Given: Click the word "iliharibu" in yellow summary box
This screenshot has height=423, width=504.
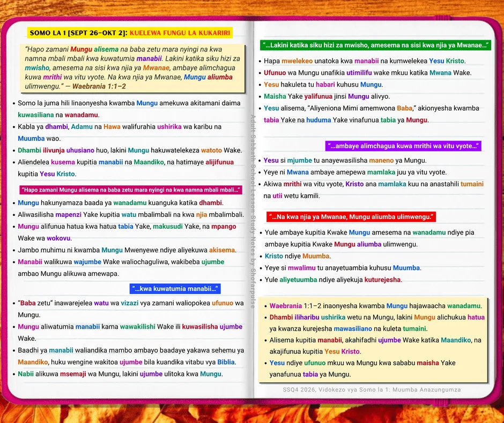Looking at the screenshot, I should click(x=307, y=317).
